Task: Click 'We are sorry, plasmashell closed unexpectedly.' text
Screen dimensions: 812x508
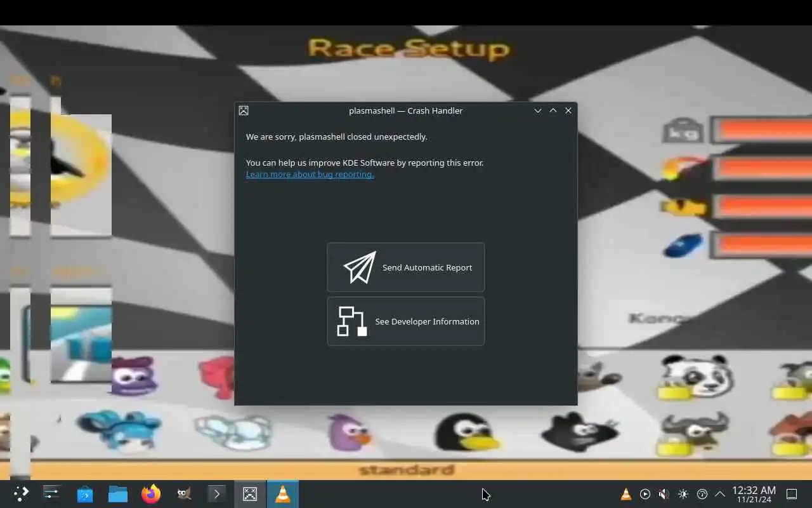Action: (x=337, y=137)
